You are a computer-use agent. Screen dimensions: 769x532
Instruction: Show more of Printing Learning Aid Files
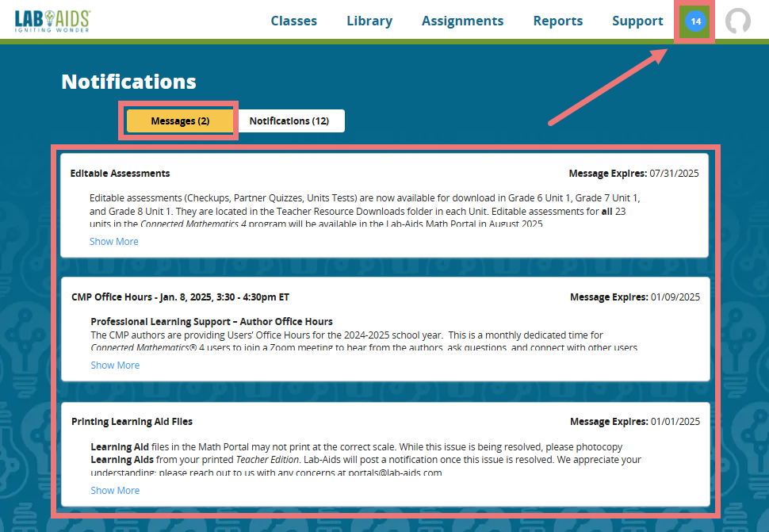click(x=115, y=491)
